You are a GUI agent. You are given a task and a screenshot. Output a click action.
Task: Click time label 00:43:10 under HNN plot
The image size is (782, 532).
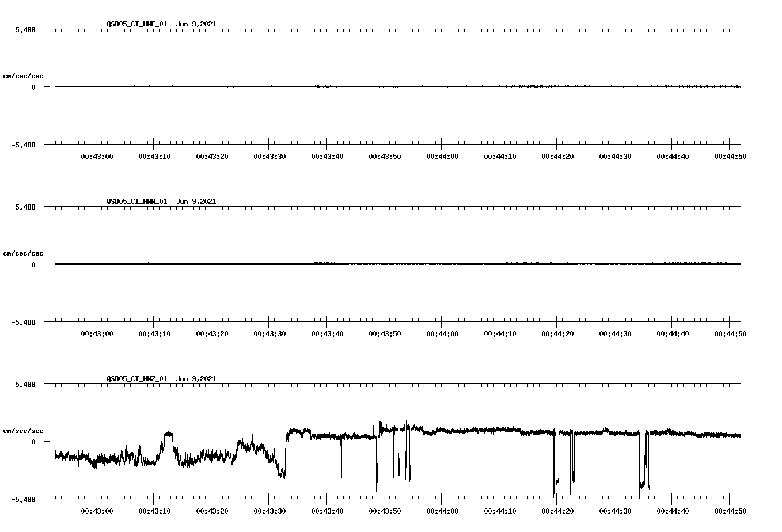tap(154, 333)
